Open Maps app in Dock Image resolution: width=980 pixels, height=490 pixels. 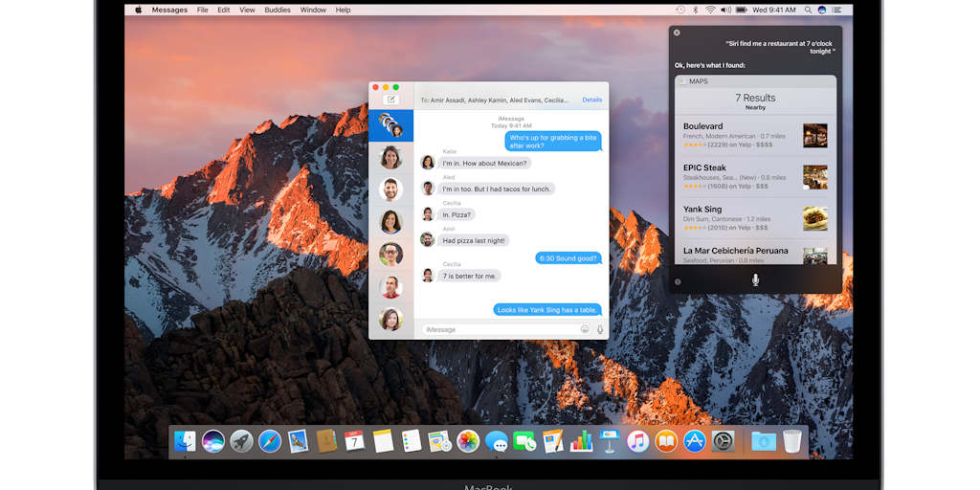440,441
